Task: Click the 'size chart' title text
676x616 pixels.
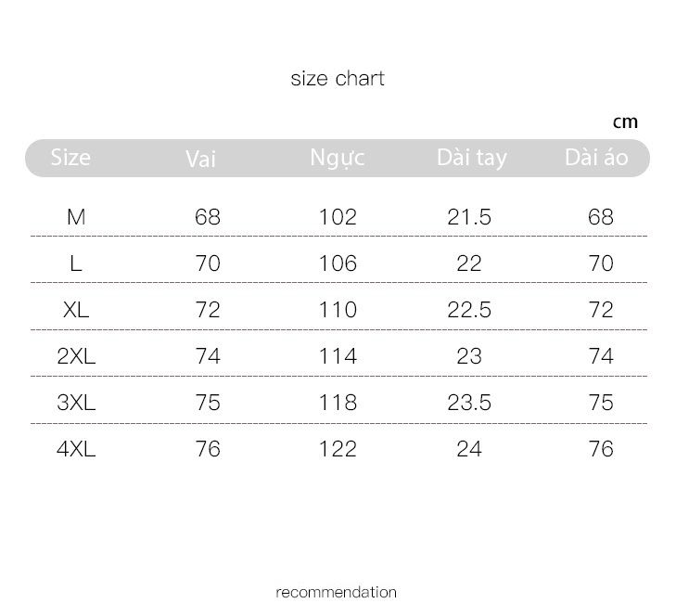Action: [x=338, y=79]
